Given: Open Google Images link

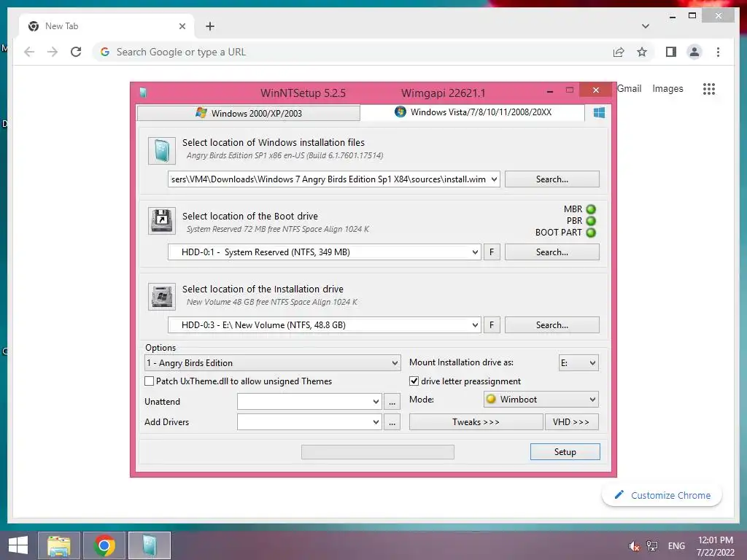Looking at the screenshot, I should 667,88.
